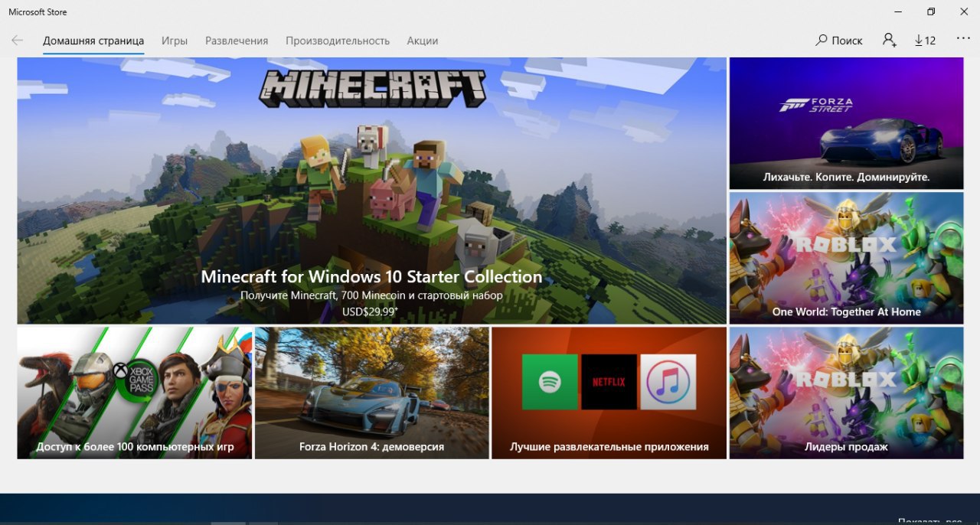This screenshot has height=525, width=980.
Task: Switch to the Игры tab
Action: tap(175, 41)
